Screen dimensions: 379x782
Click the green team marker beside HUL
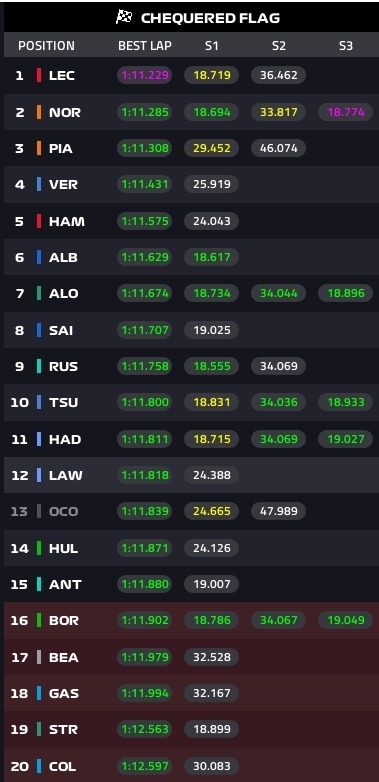[39, 548]
